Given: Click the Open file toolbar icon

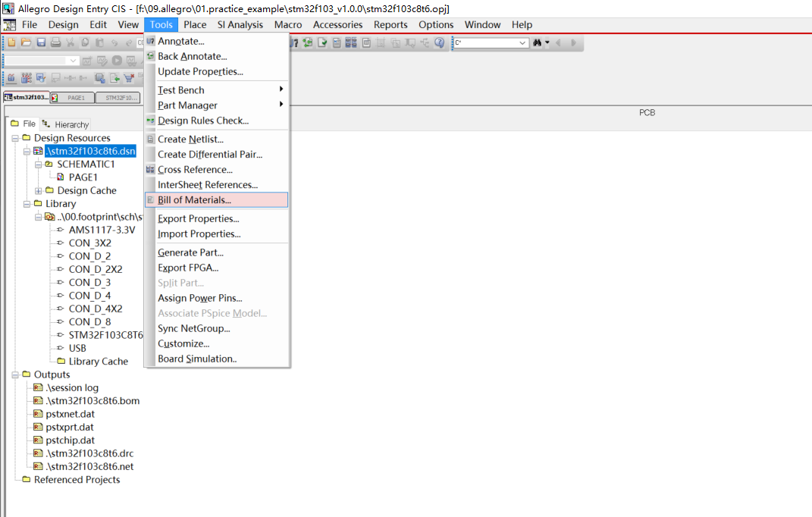Looking at the screenshot, I should pos(26,42).
